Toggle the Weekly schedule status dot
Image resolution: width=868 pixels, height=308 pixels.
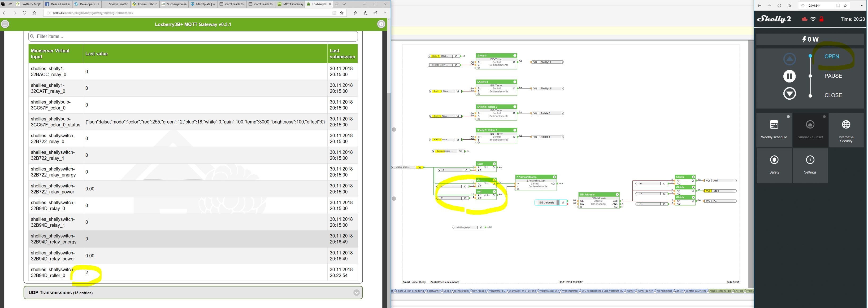coord(788,117)
